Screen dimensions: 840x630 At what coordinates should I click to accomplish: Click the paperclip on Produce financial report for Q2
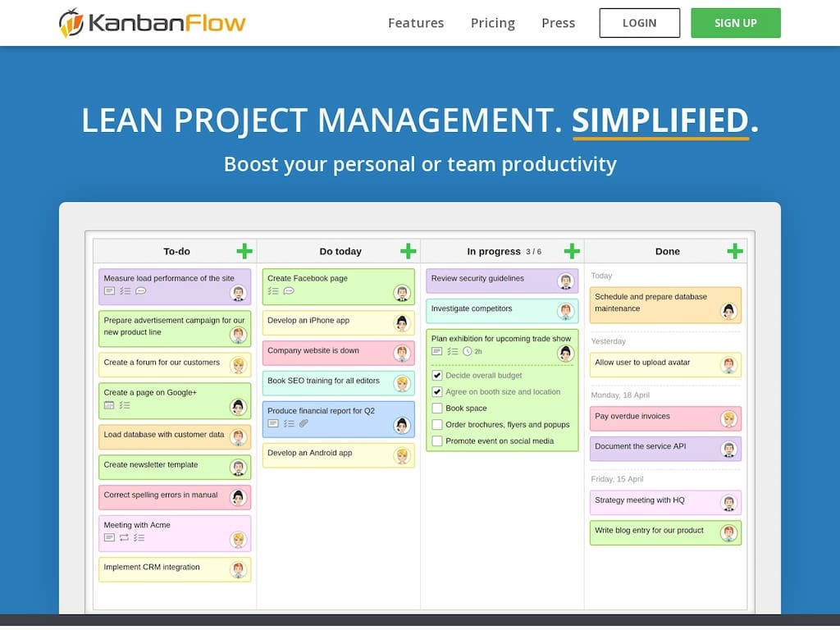coord(303,424)
